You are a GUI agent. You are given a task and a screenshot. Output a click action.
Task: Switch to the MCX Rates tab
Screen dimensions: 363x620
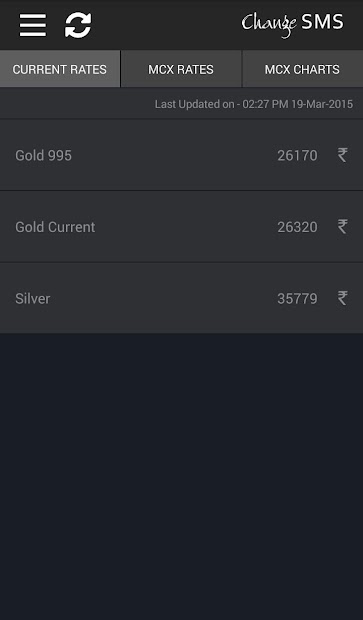(x=181, y=69)
